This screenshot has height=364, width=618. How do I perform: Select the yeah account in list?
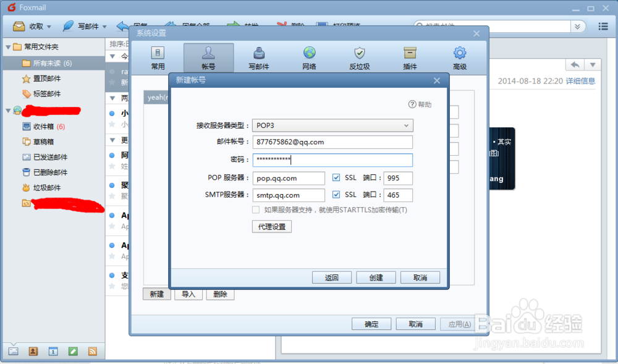coord(156,97)
